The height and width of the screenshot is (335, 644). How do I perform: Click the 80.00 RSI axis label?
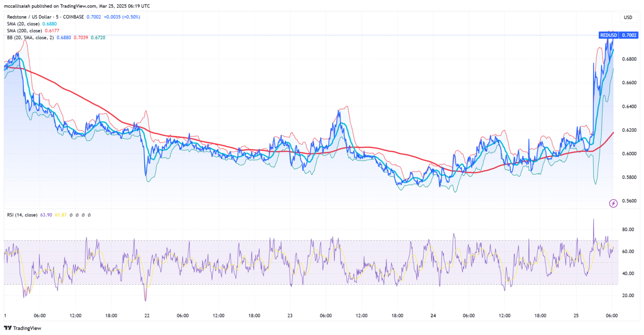click(628, 230)
